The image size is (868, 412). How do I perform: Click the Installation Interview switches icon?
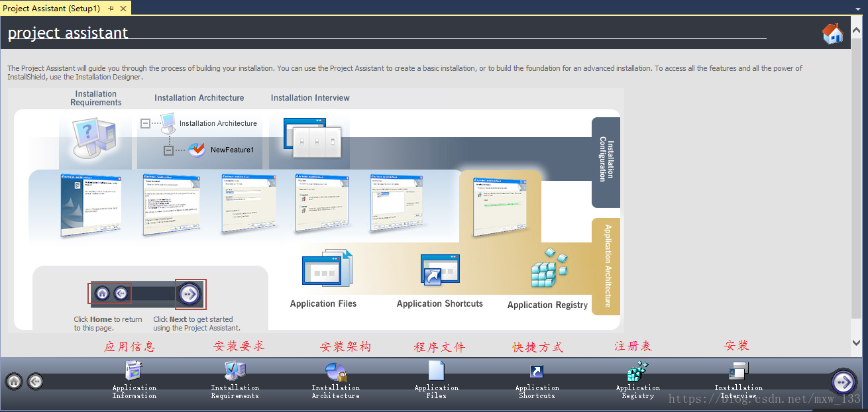[x=313, y=138]
